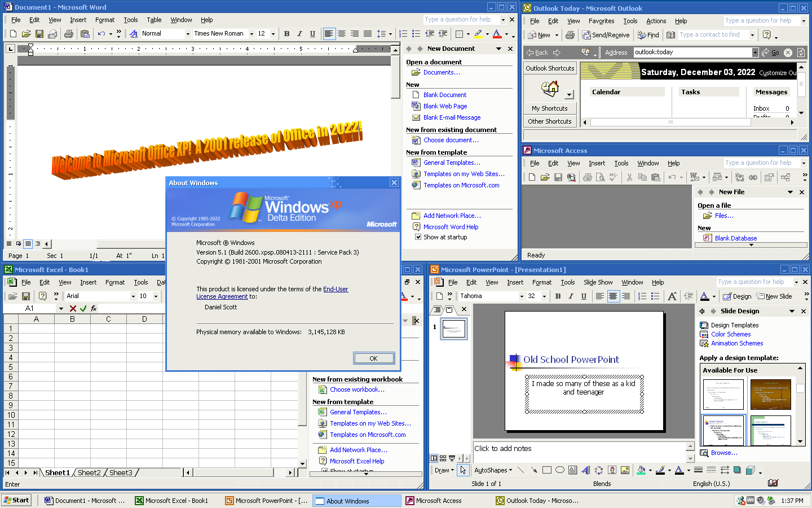
Task: Click the Print icon in Word's toolbar
Action: (x=68, y=33)
